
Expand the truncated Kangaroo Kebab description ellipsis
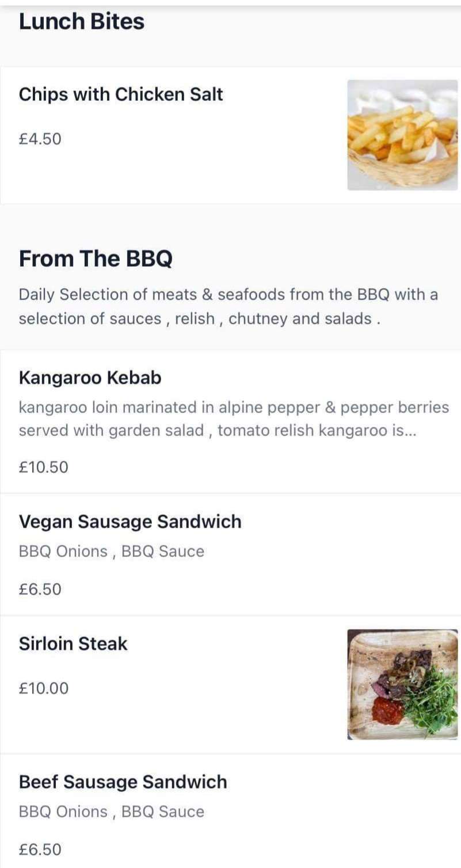[x=407, y=431]
